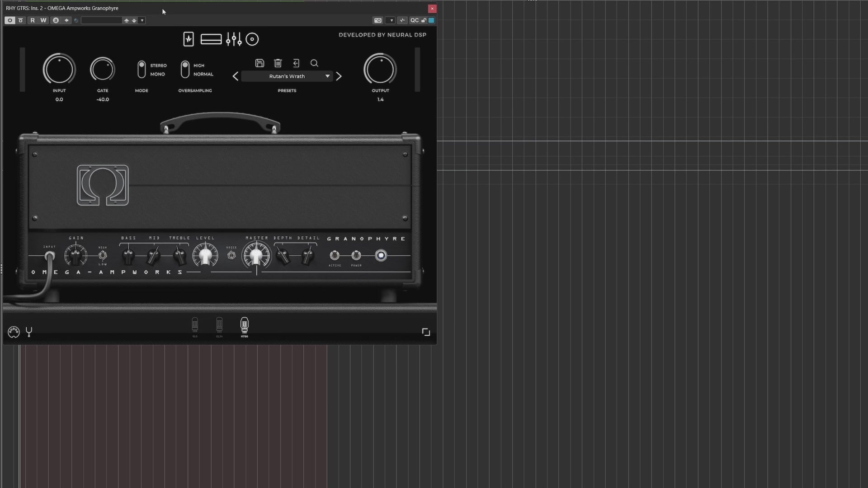Toggle plugin power activate button

point(9,20)
